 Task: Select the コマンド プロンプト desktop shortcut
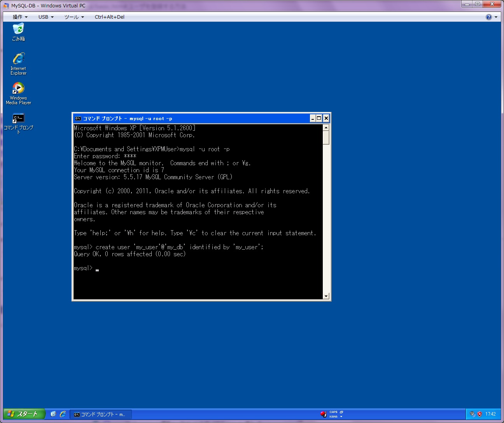click(x=18, y=123)
